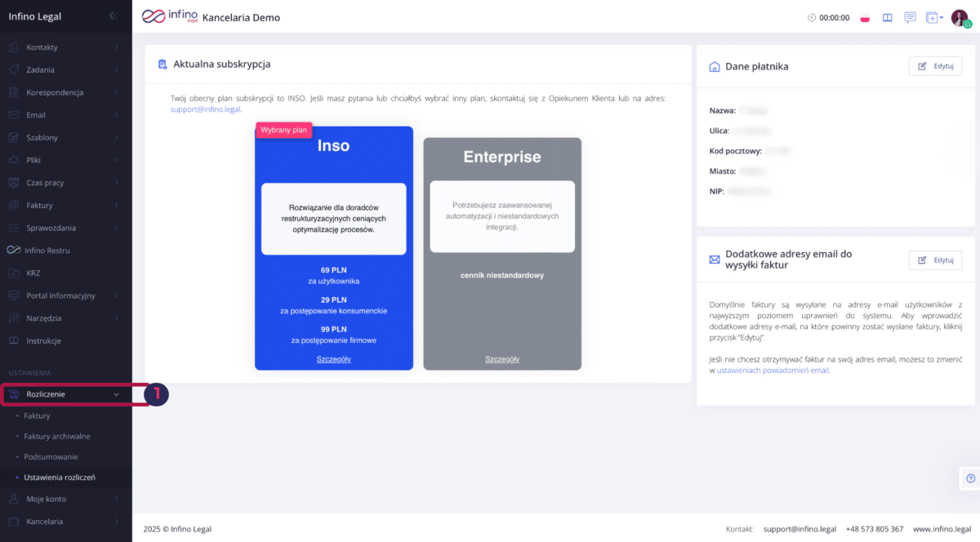
Task: Click the Instrukcje book icon in sidebar
Action: [14, 340]
